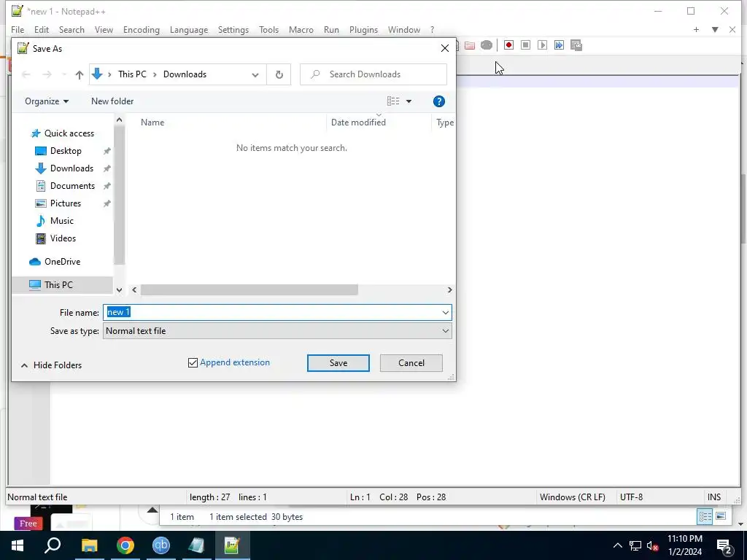Select Desktop in Quick access

[x=66, y=151]
